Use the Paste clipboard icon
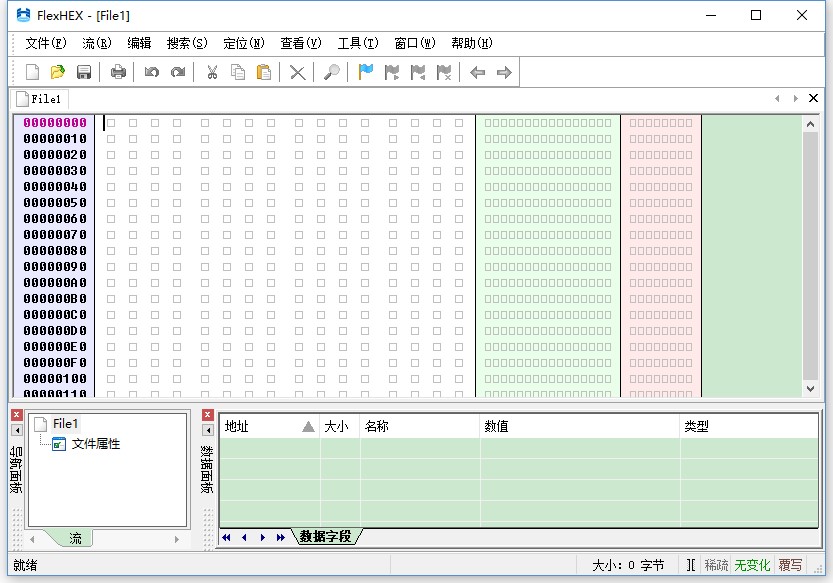This screenshot has width=833, height=583. click(265, 71)
